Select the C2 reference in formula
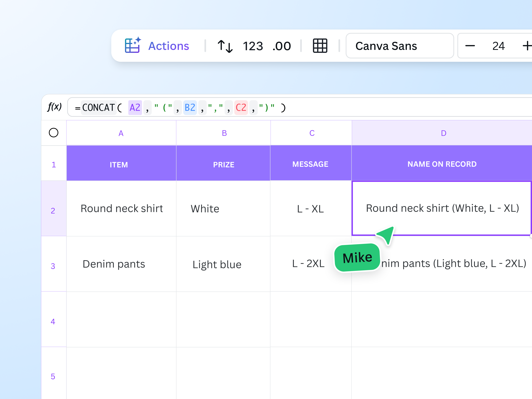532x399 pixels. click(241, 108)
